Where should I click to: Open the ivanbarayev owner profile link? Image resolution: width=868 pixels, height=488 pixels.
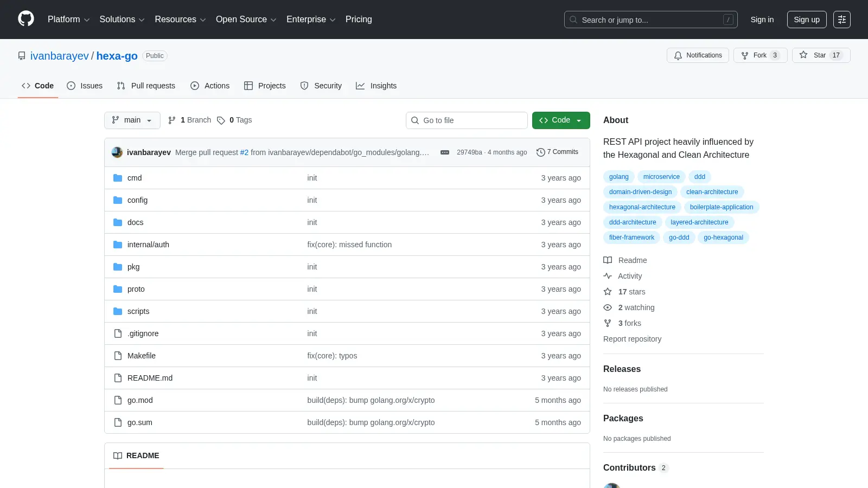pos(59,56)
